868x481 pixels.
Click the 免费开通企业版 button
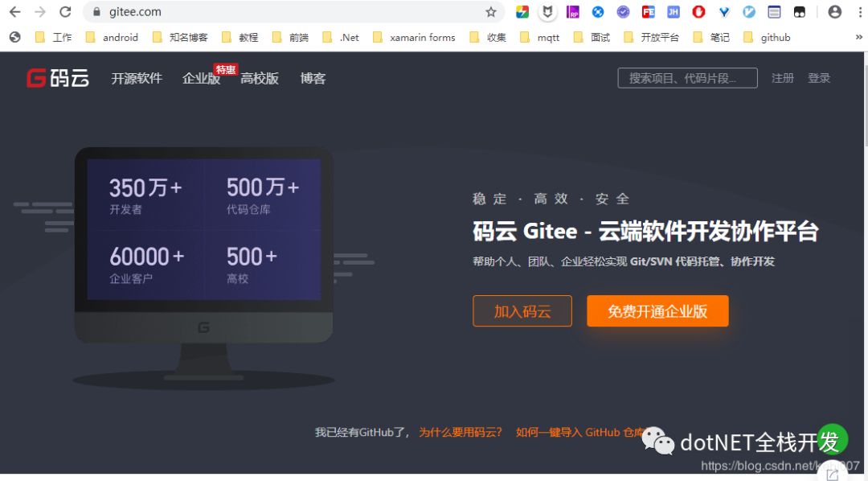(x=657, y=310)
